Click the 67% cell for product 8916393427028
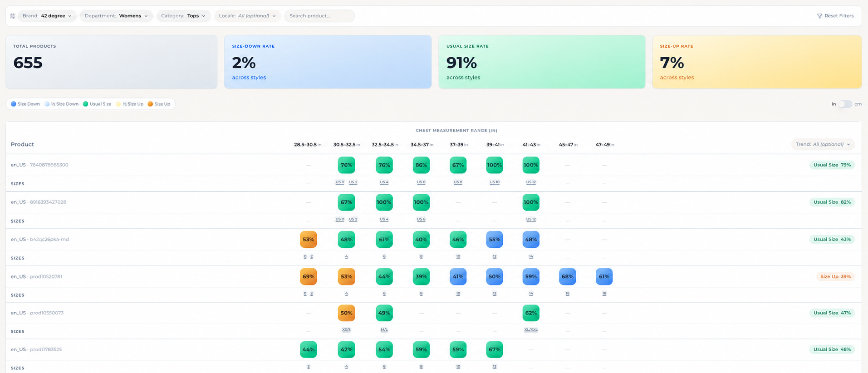This screenshot has height=373, width=868. coord(346,202)
